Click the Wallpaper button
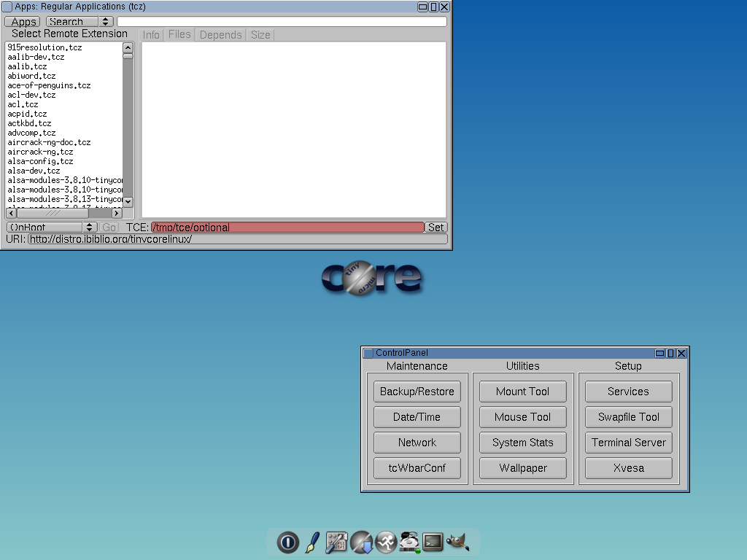747x560 pixels. 522,468
